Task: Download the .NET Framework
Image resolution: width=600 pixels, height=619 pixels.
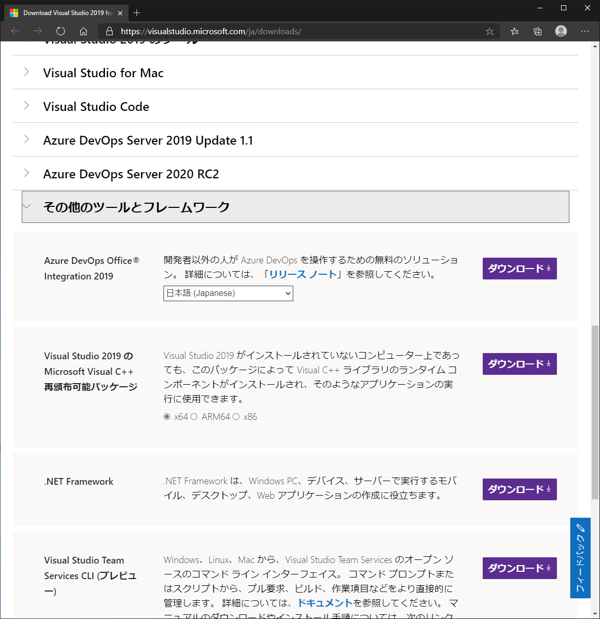Action: point(519,489)
